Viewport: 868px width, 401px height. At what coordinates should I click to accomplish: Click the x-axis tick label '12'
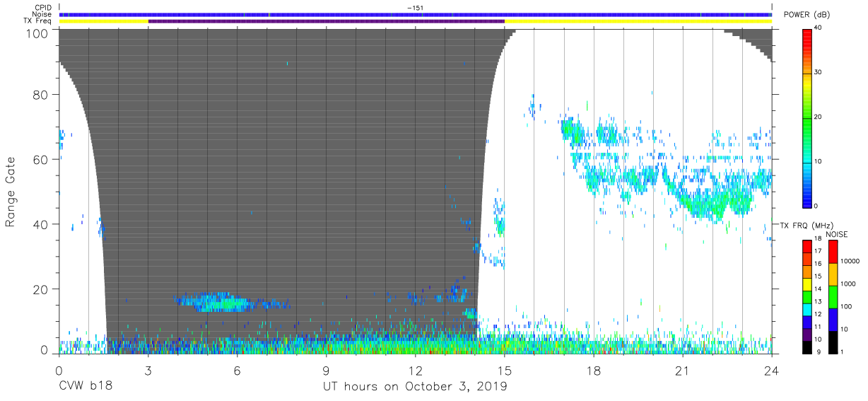[415, 371]
